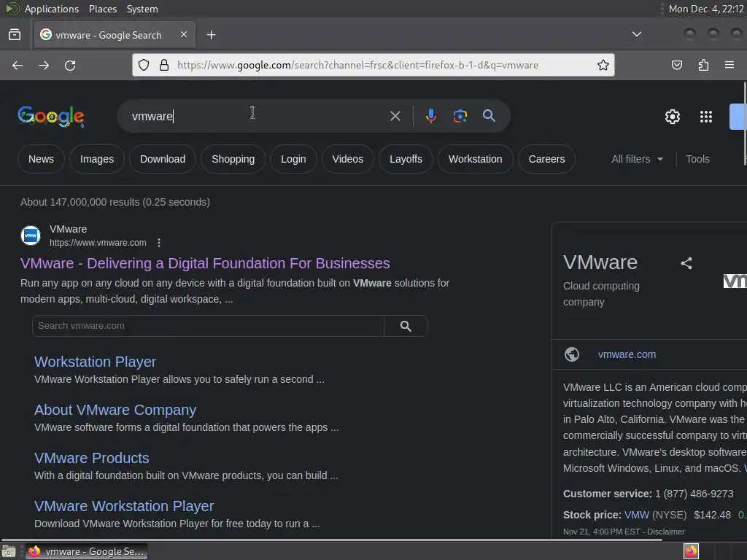The width and height of the screenshot is (747, 560).
Task: Open the Firefox hamburger menu
Action: coord(729,65)
